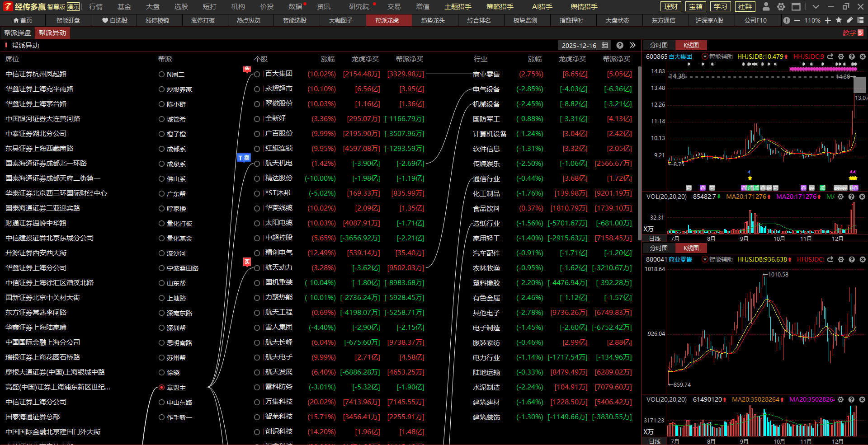Open settings gear in the title bar
Screen dimensions: 868x445
[x=781, y=7]
